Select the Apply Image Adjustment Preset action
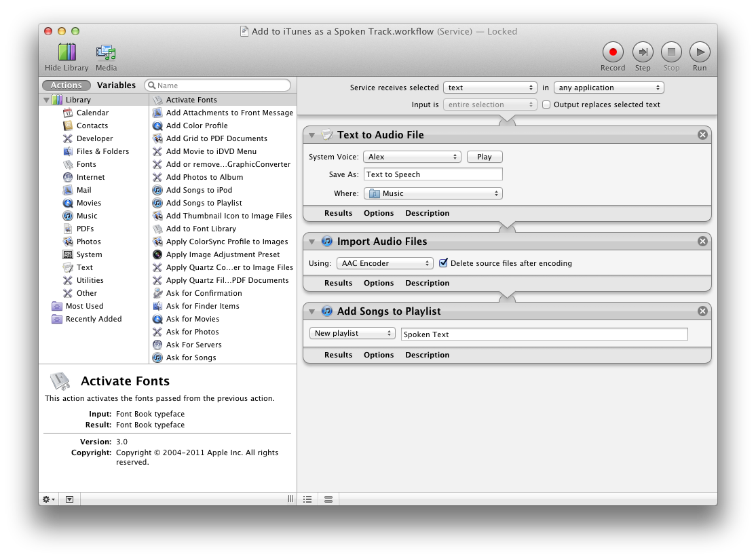The height and width of the screenshot is (559, 756). 223,254
